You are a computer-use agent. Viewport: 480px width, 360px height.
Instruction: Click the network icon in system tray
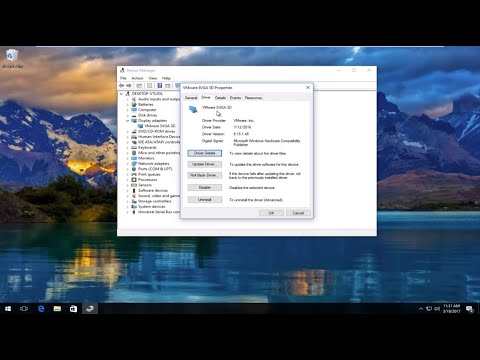(x=429, y=309)
